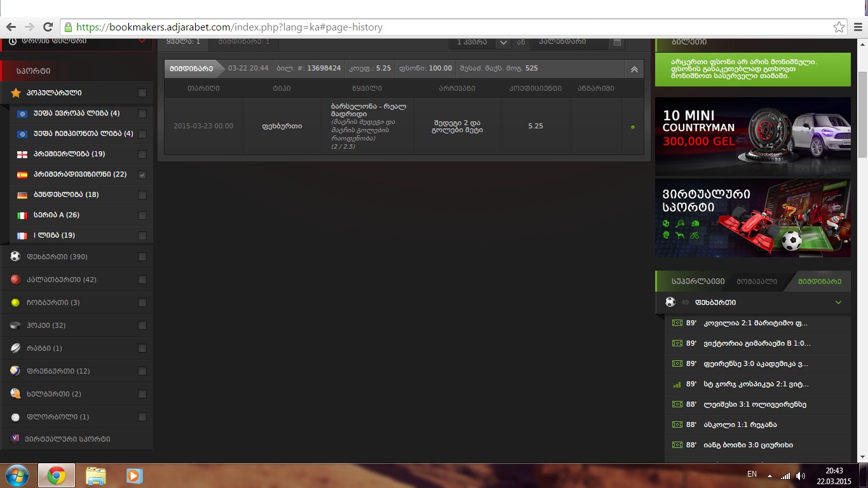Open the 88' ასკოლი 1:1 live match
Image resolution: width=868 pixels, height=488 pixels.
(x=757, y=424)
